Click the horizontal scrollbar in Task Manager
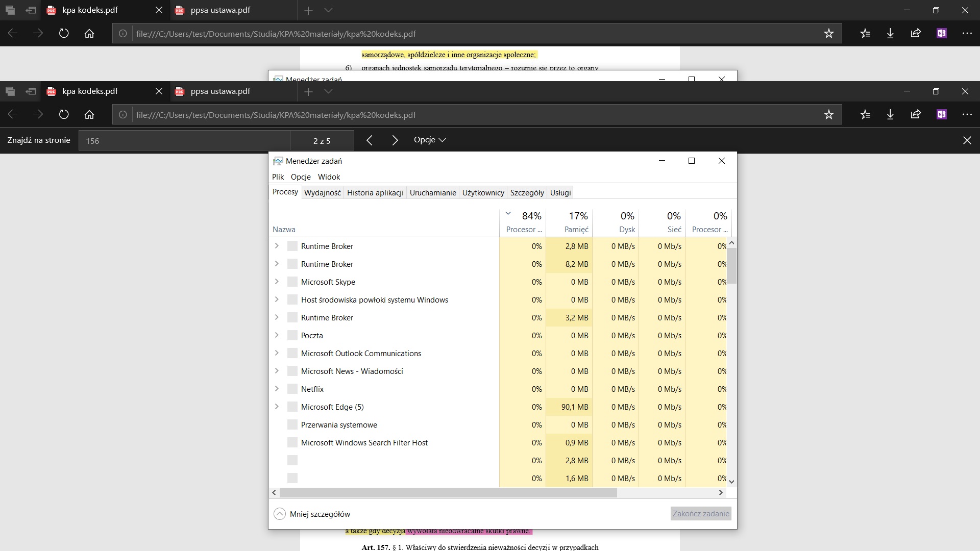 [448, 492]
